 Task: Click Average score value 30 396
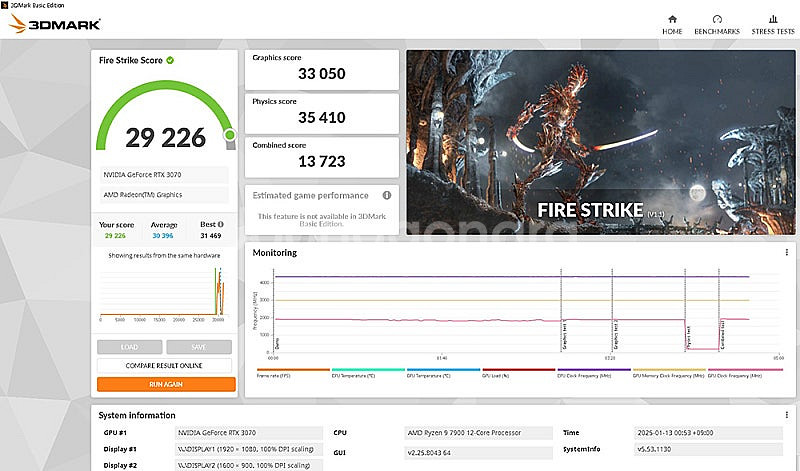pyautogui.click(x=163, y=236)
